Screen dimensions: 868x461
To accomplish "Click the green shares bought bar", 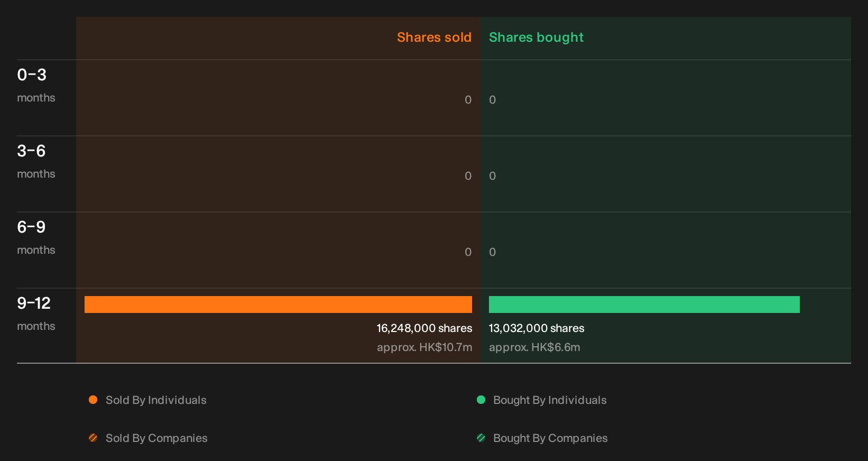I will [644, 305].
